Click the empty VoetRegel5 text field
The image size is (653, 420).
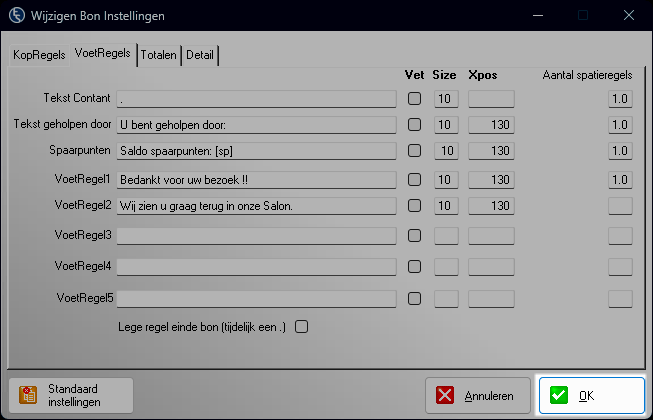[256, 299]
